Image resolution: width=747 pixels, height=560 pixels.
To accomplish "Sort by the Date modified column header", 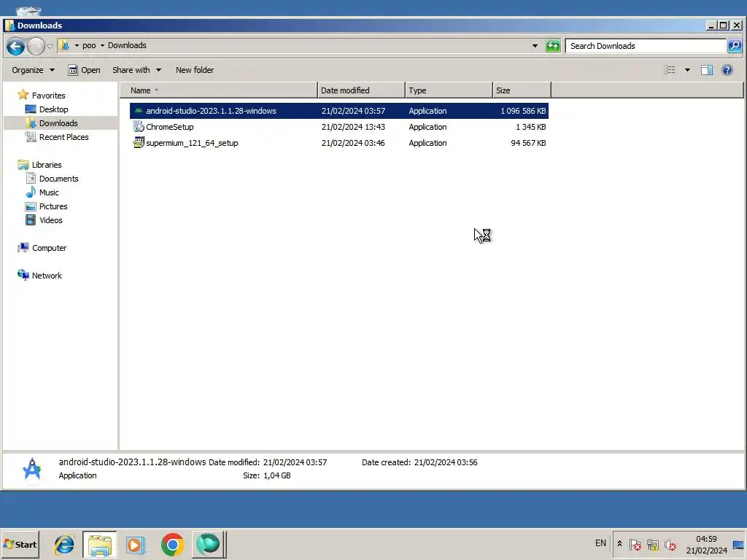I will click(361, 90).
